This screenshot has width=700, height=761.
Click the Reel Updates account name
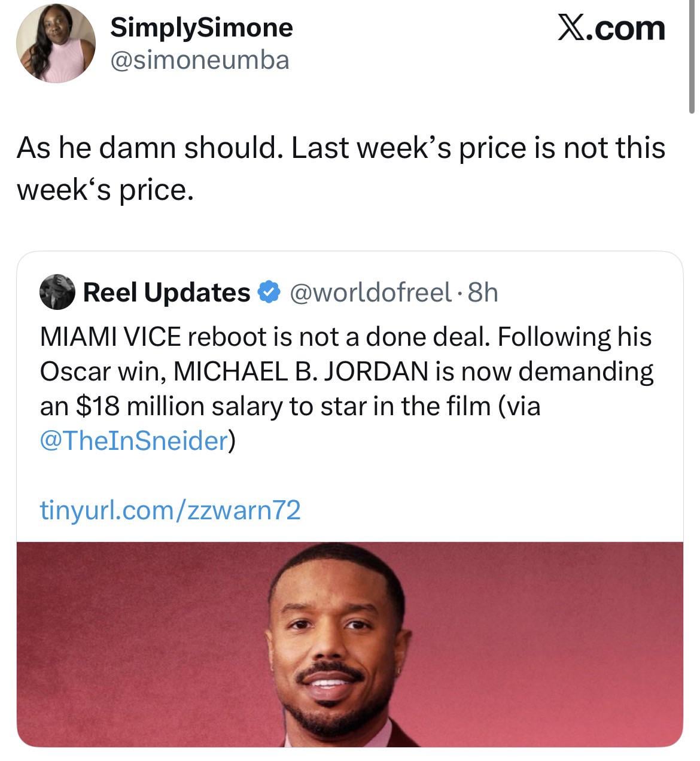tap(166, 292)
